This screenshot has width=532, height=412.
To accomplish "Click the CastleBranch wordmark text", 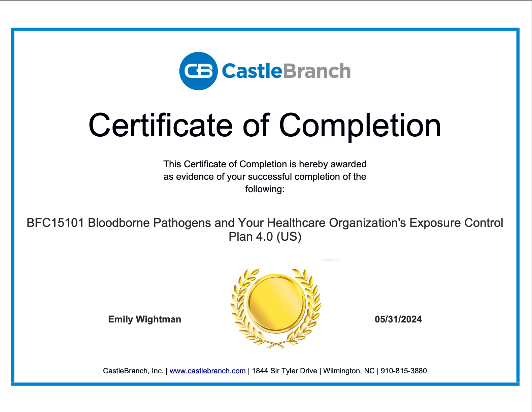I will [x=286, y=71].
